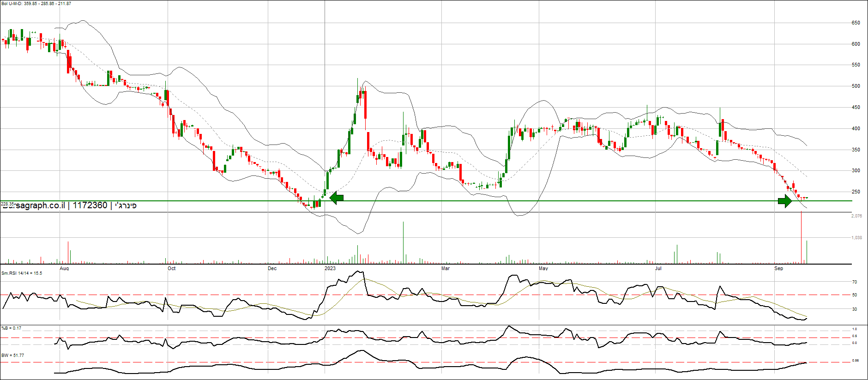Select the Aug label on time axis

pyautogui.click(x=64, y=268)
